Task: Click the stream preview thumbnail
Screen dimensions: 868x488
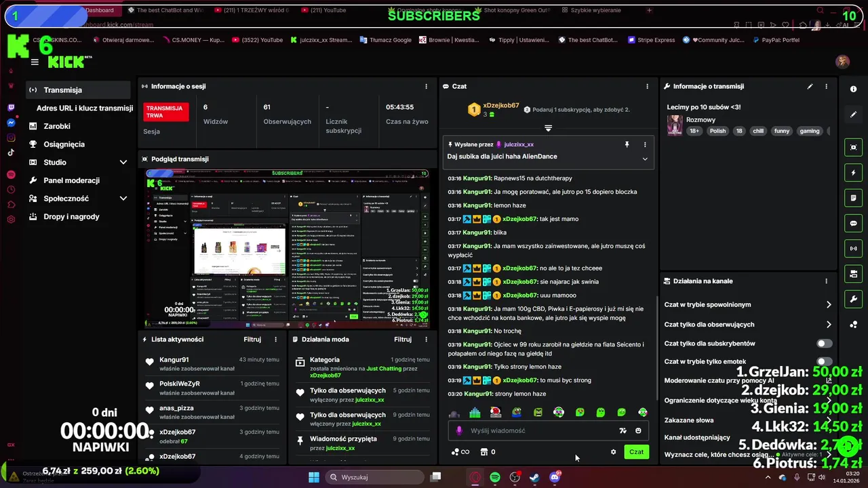Action: [288, 249]
